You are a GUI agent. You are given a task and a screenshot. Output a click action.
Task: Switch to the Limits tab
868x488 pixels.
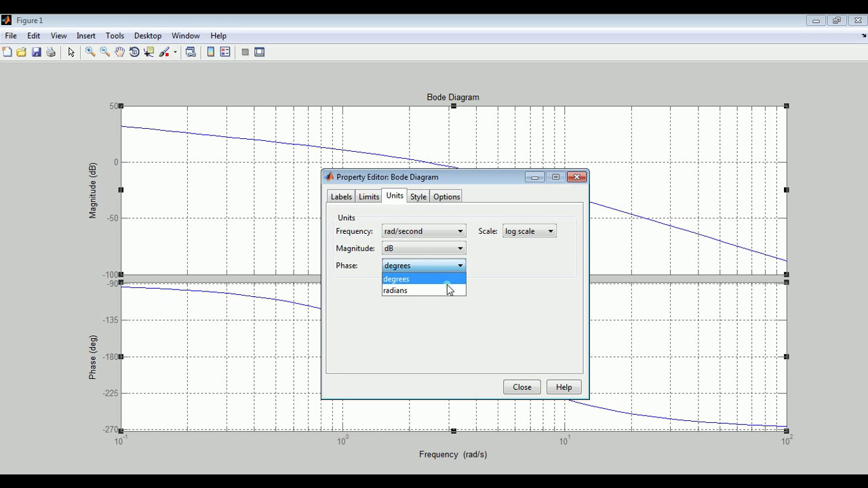click(369, 197)
